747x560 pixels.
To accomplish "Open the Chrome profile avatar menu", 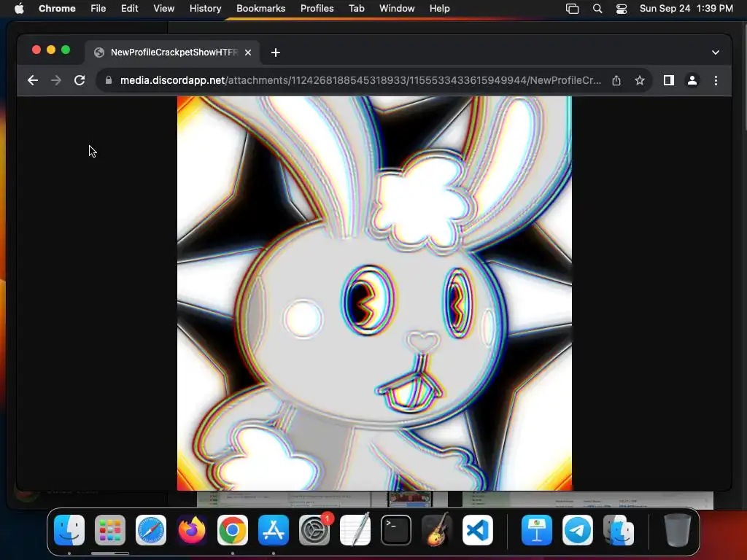I will click(x=692, y=80).
